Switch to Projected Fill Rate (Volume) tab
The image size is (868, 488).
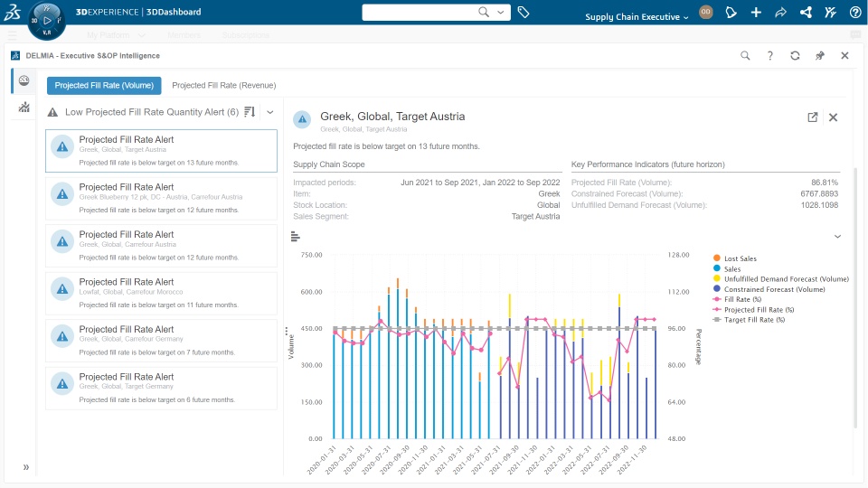[104, 85]
